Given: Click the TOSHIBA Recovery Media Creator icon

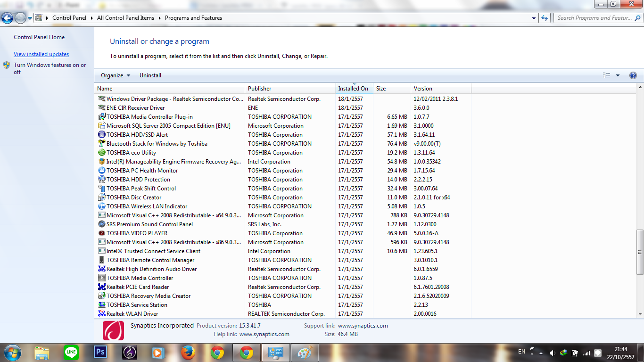Looking at the screenshot, I should click(x=101, y=296).
